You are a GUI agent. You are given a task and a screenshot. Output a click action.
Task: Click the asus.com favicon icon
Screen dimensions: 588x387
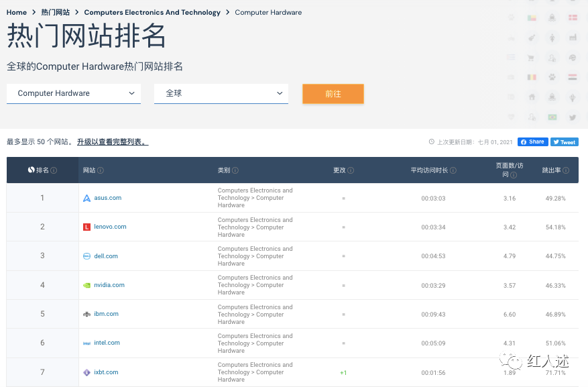tap(86, 198)
